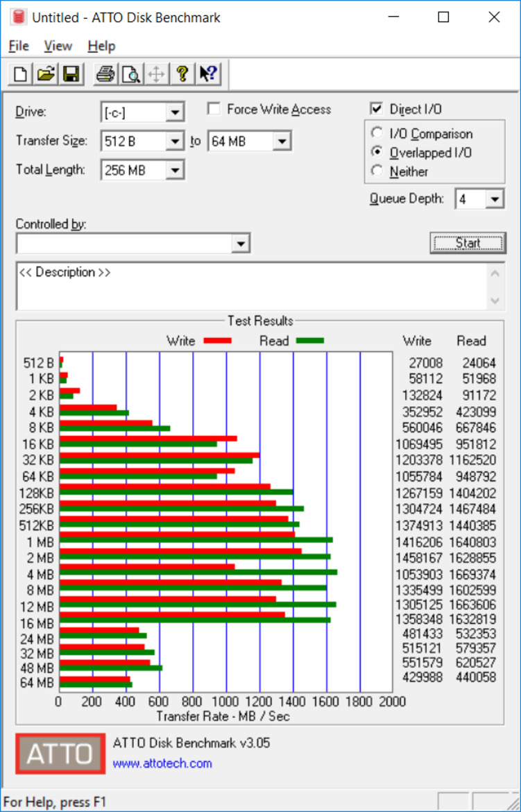
Task: Close the ATTO Disk Benchmark window
Action: 494,17
